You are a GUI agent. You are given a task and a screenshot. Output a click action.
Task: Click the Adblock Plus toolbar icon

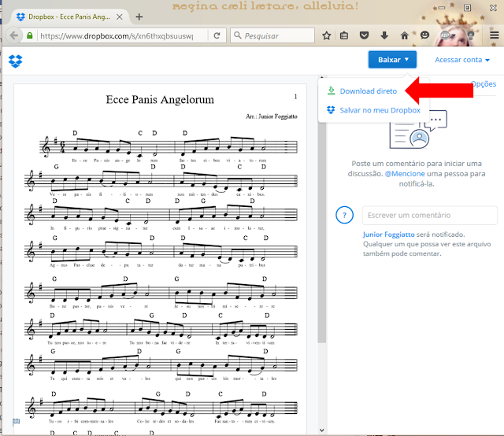pos(445,35)
